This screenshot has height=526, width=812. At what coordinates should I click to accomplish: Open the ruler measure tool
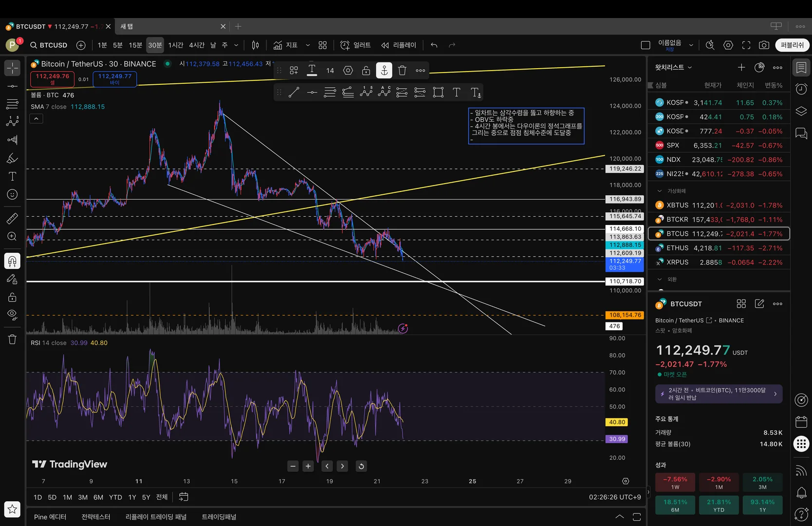[12, 219]
